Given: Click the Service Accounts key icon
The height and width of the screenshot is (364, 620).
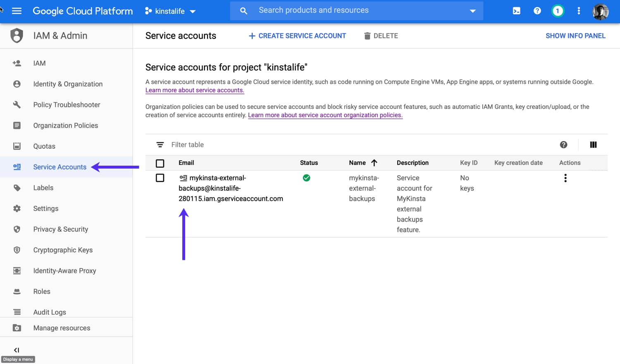Looking at the screenshot, I should point(17,167).
